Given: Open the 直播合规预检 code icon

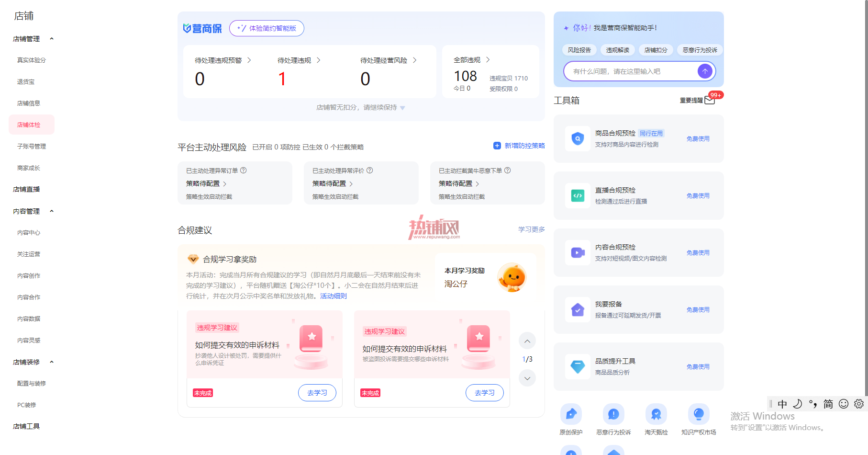Looking at the screenshot, I should click(578, 196).
